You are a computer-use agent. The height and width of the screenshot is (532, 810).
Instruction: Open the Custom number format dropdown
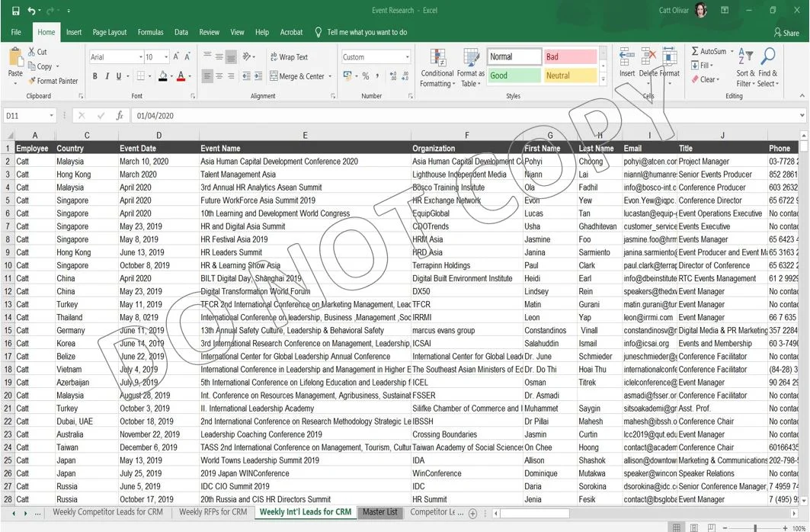[407, 57]
